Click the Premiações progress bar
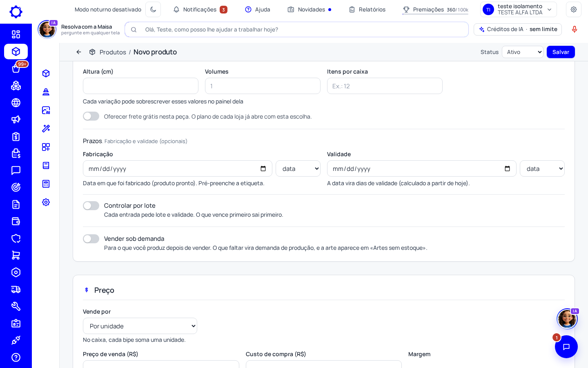 [x=435, y=14]
